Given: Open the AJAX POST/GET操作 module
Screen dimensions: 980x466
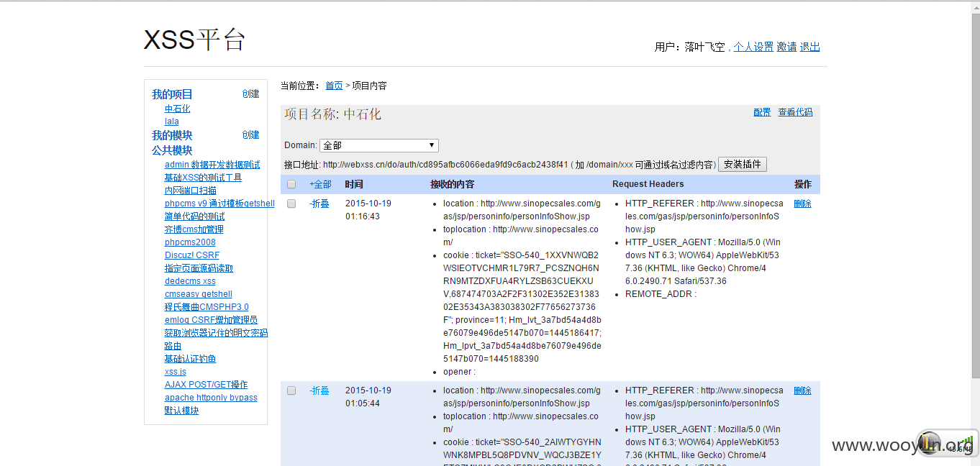Looking at the screenshot, I should (206, 385).
